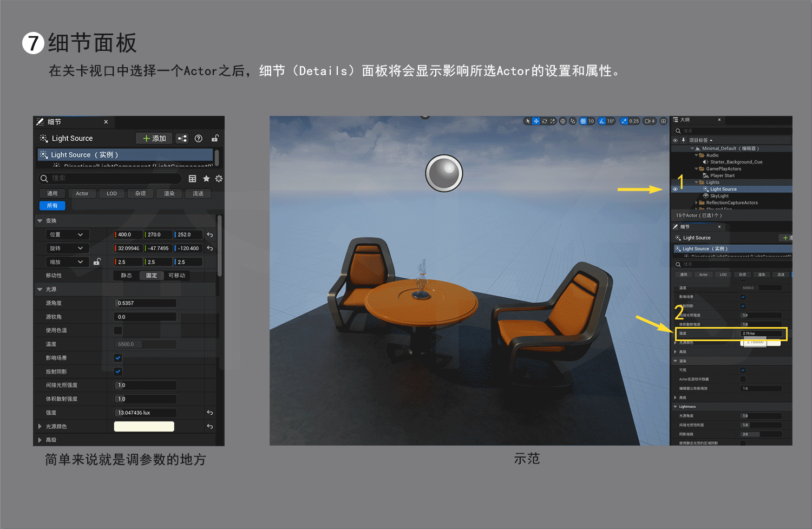This screenshot has height=529, width=812.
Task: Uncheck the 投射阴影 checkbox
Action: [x=118, y=371]
